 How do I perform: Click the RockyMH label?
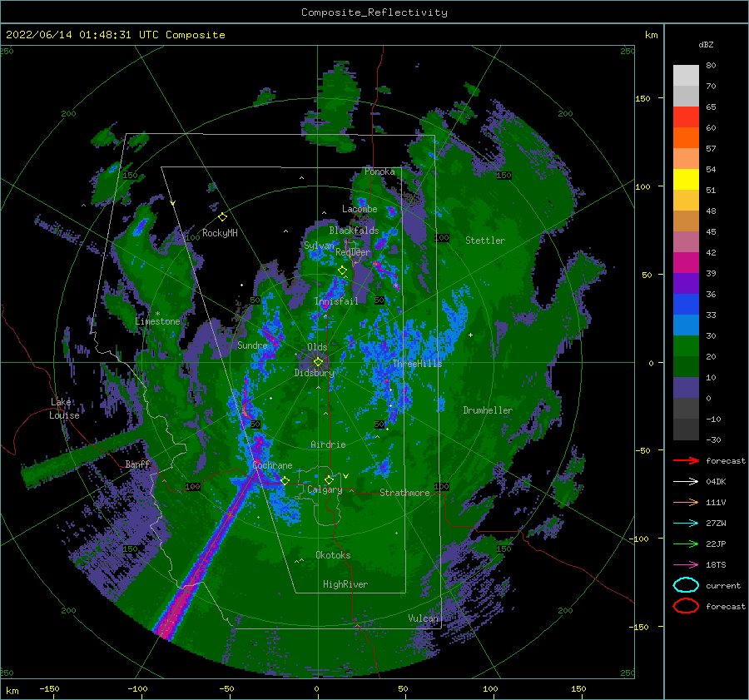(220, 233)
